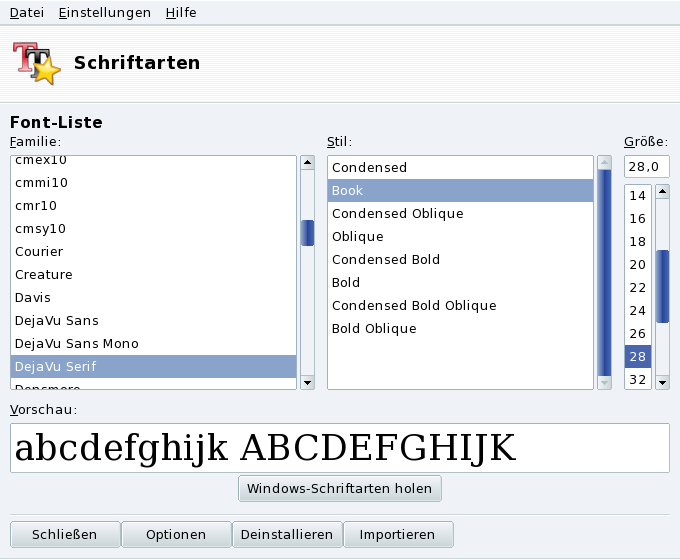Select Courier in the Familie list

[39, 251]
